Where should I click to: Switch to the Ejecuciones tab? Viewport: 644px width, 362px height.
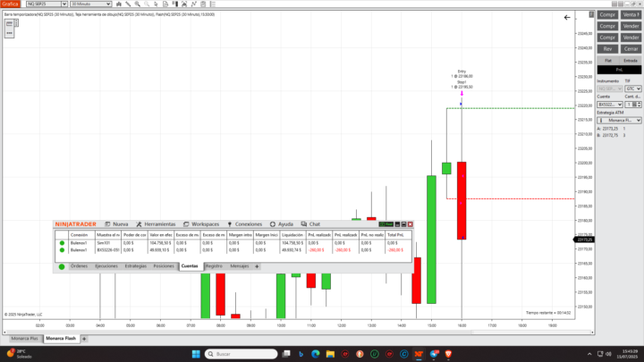pos(106,266)
